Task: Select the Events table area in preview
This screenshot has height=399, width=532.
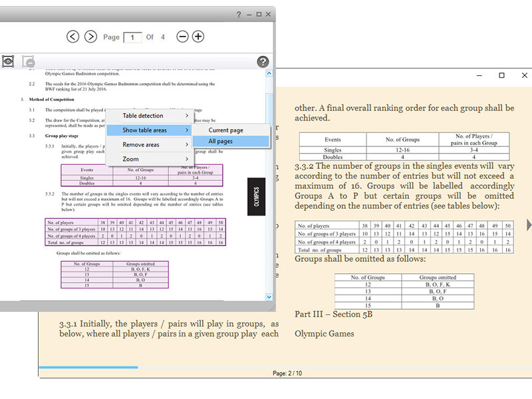Action: pyautogui.click(x=142, y=176)
